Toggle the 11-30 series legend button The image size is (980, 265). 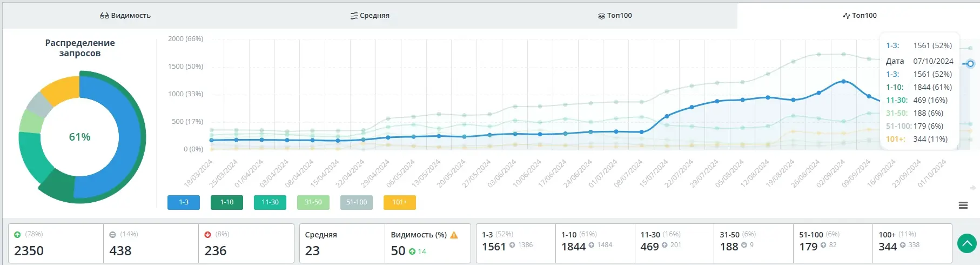coord(270,202)
